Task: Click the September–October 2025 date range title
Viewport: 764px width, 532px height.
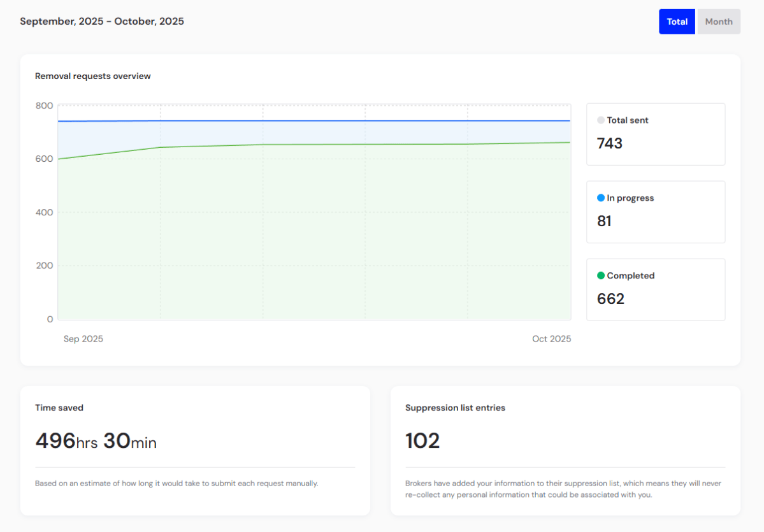Action: click(102, 22)
